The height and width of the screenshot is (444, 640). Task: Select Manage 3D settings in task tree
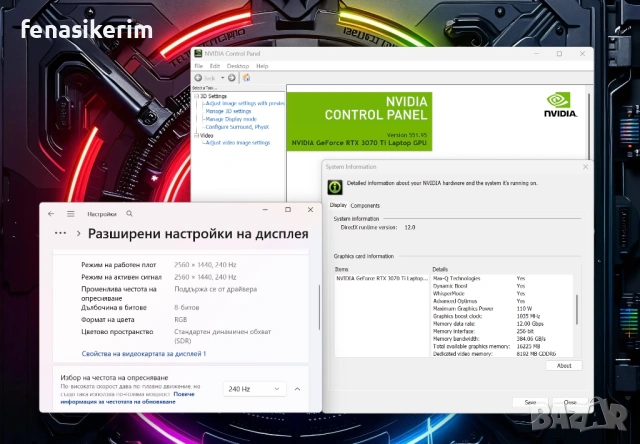click(228, 111)
